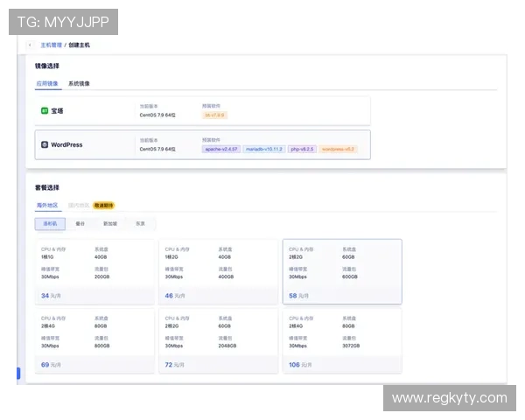Choose the 34 元/月 plan card
525x420 pixels.
pyautogui.click(x=94, y=271)
